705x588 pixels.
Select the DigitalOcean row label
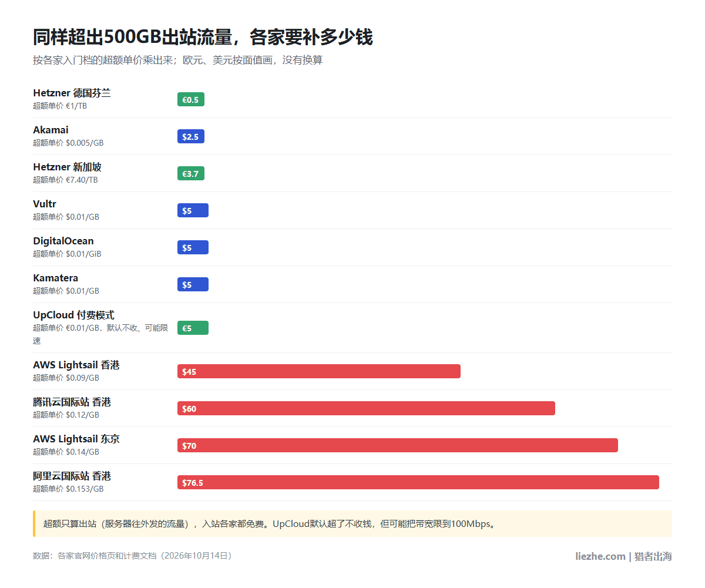(x=63, y=241)
